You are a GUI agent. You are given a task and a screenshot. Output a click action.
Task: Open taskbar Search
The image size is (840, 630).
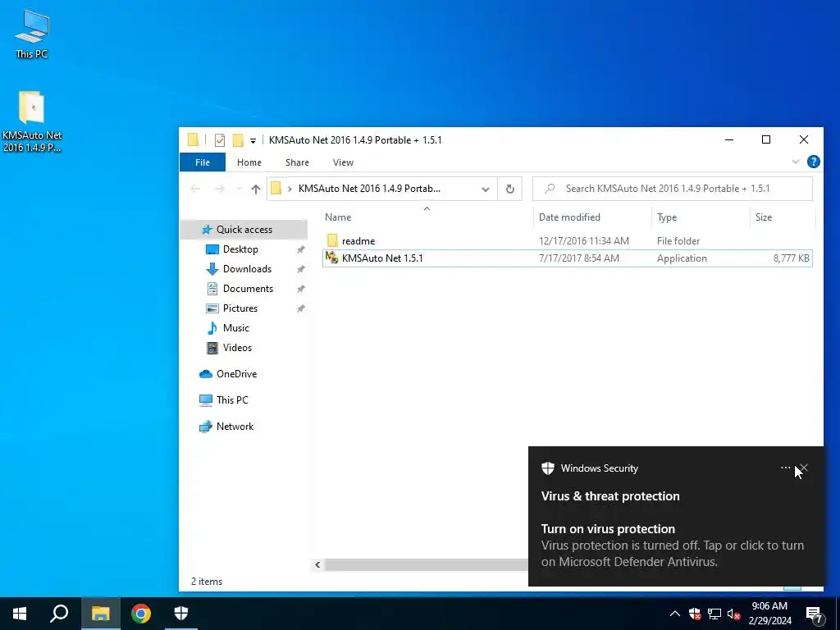pos(59,614)
